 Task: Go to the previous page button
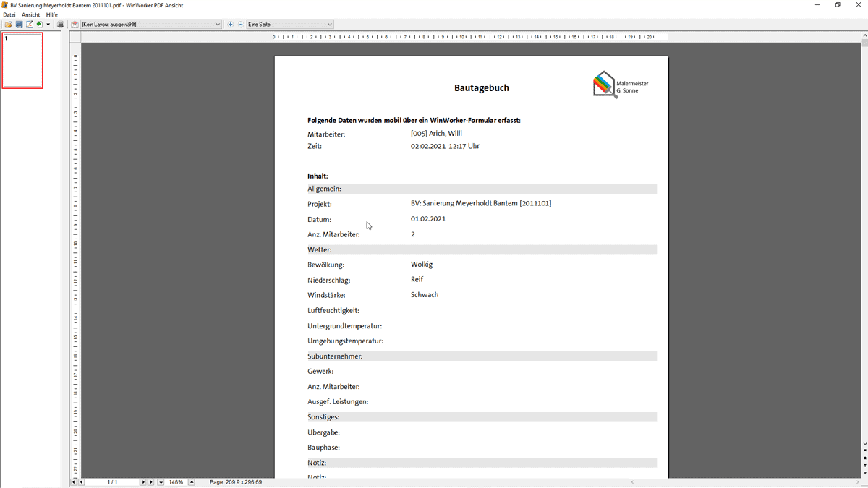[x=81, y=482]
